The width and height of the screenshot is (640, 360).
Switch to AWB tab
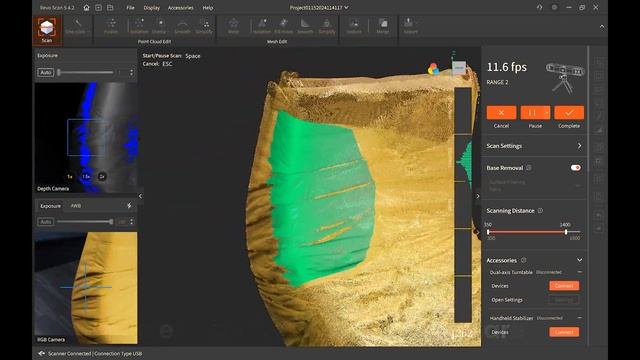(x=76, y=206)
